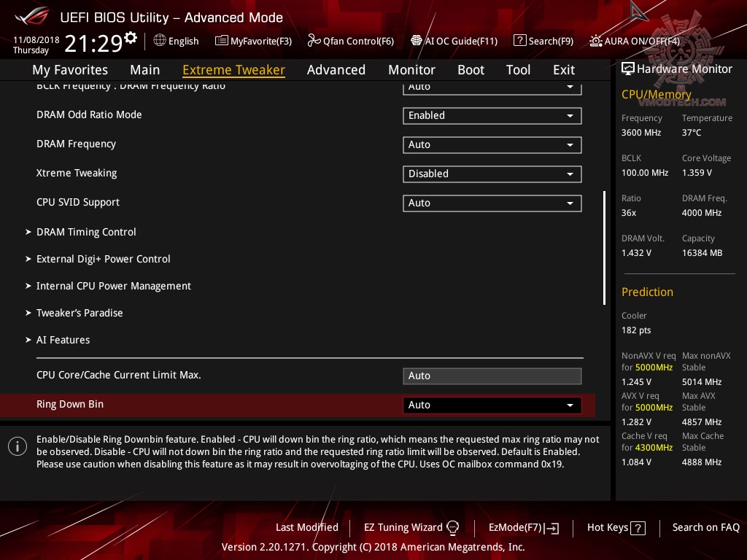
Task: Click the settings list scrollbar
Action: tap(604, 248)
